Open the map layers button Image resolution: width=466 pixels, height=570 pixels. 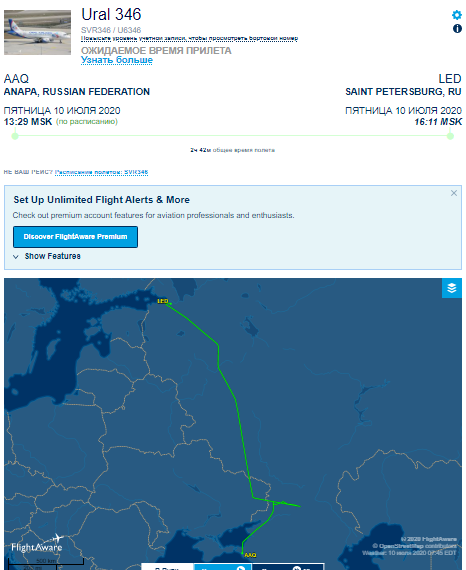pyautogui.click(x=452, y=288)
